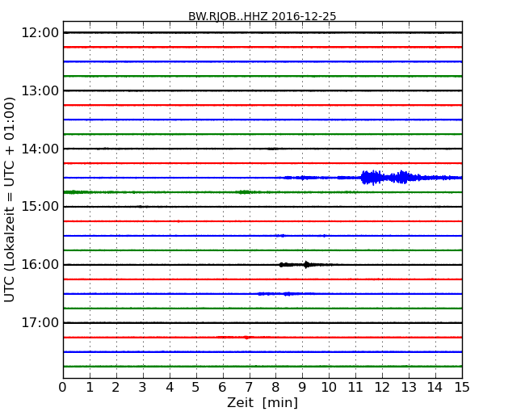Click the x-axis tick label 4
The height and width of the screenshot is (420, 525).
(170, 388)
